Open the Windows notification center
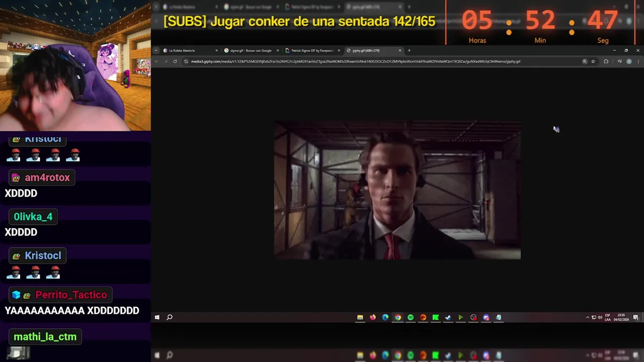The image size is (644, 362). click(x=636, y=317)
